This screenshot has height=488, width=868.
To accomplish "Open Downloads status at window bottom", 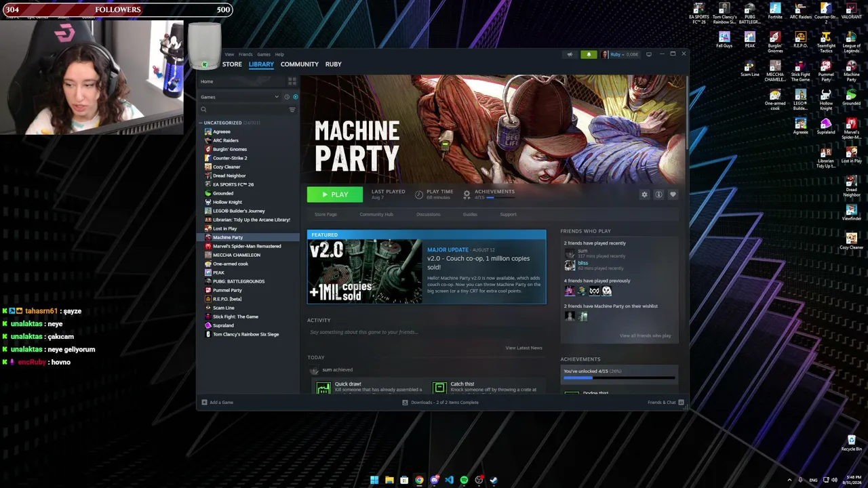I will [x=440, y=403].
